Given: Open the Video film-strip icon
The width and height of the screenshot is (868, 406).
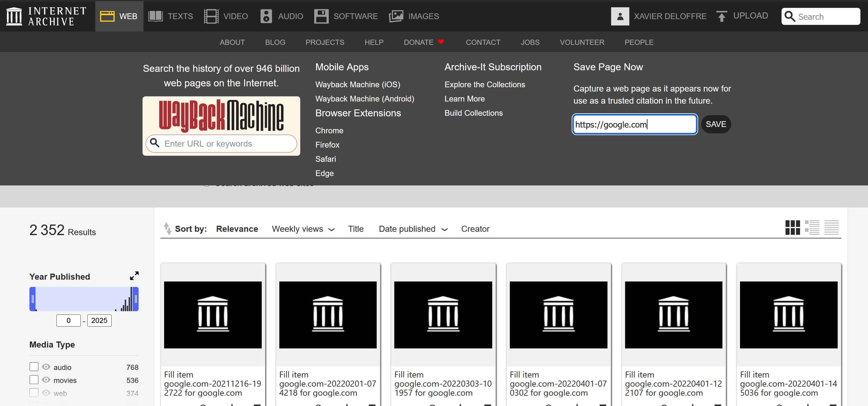Looking at the screenshot, I should (211, 16).
